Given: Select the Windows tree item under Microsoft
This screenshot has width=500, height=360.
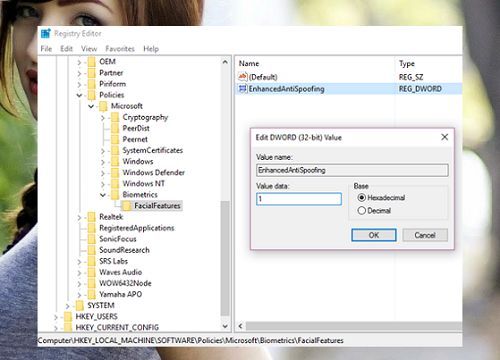Looking at the screenshot, I should click(138, 161).
